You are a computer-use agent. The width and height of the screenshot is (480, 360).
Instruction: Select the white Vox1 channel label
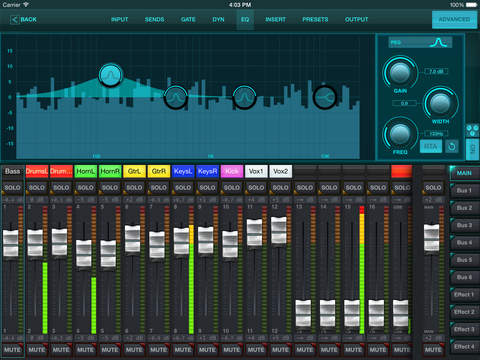click(x=256, y=171)
